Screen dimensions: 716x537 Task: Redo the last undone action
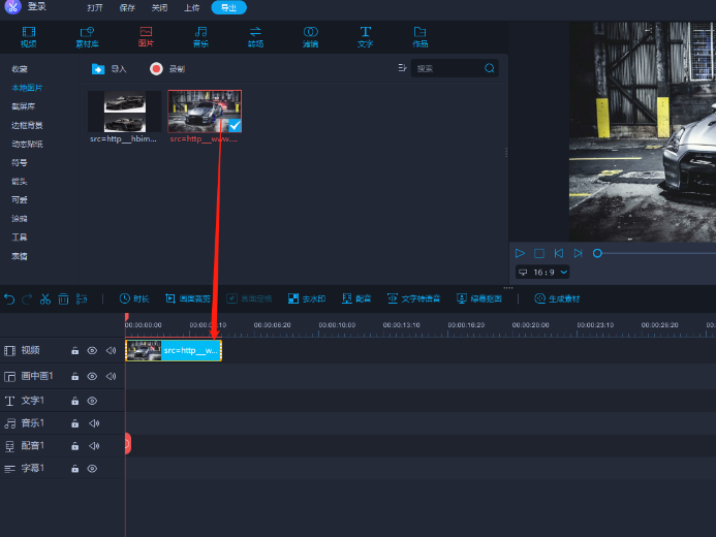27,299
